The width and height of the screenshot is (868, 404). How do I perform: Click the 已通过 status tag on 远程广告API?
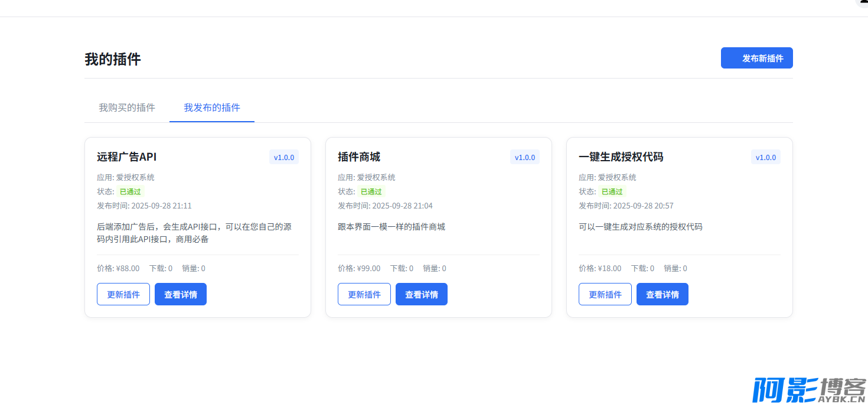pos(130,191)
